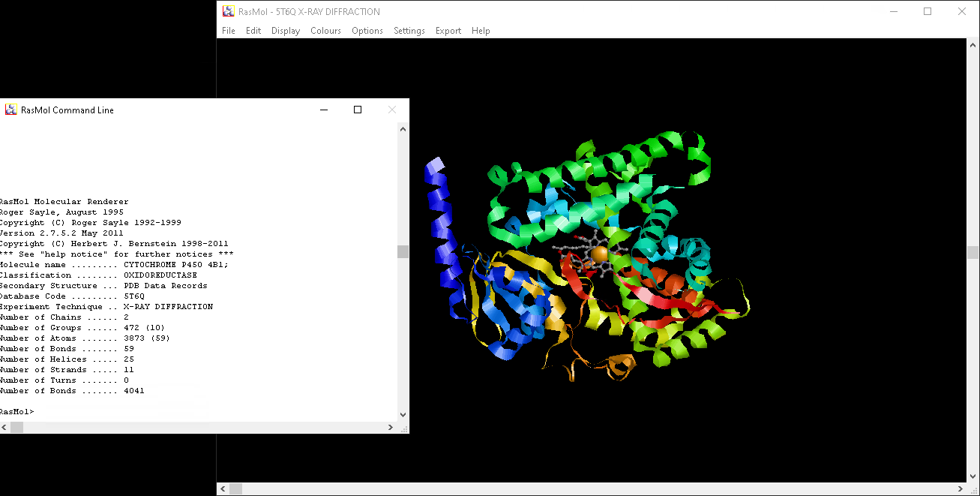This screenshot has height=496, width=980.
Task: Maximize the main RasMol 5T6Q window
Action: coord(928,11)
